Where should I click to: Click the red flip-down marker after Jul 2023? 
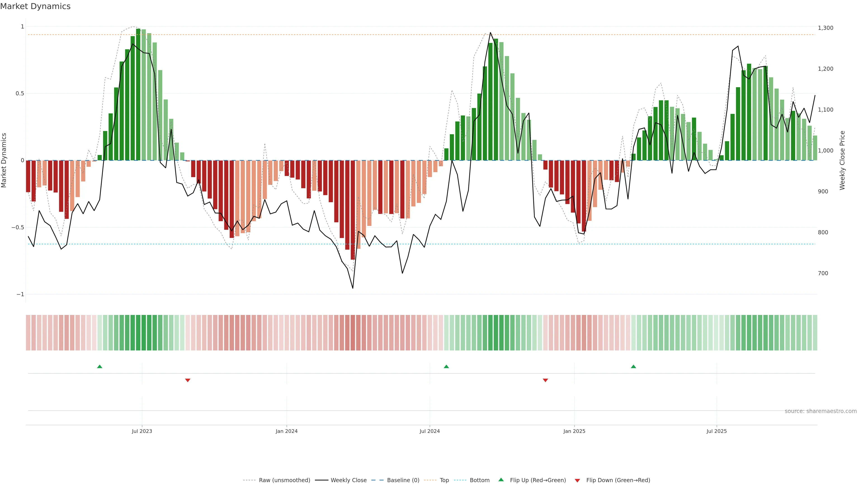[188, 380]
